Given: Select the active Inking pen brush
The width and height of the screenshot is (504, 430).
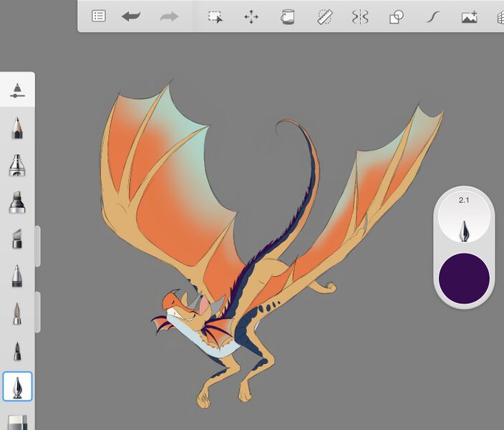Looking at the screenshot, I should point(17,387).
